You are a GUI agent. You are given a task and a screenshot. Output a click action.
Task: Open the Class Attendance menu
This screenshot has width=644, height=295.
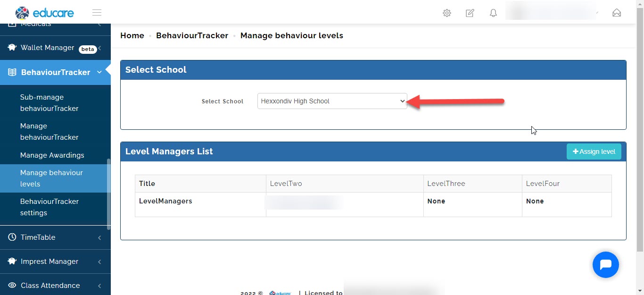click(55, 286)
